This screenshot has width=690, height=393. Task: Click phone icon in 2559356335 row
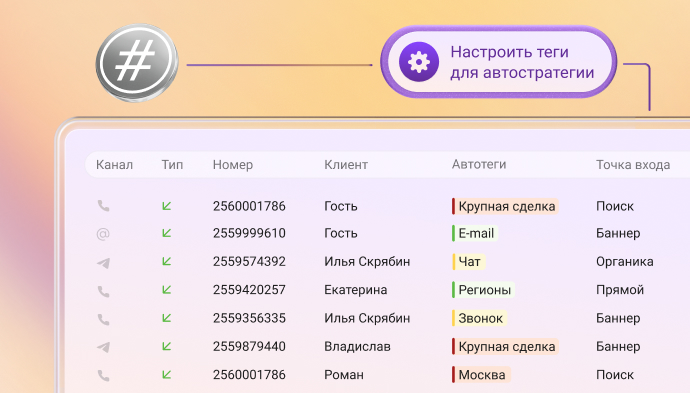(103, 320)
